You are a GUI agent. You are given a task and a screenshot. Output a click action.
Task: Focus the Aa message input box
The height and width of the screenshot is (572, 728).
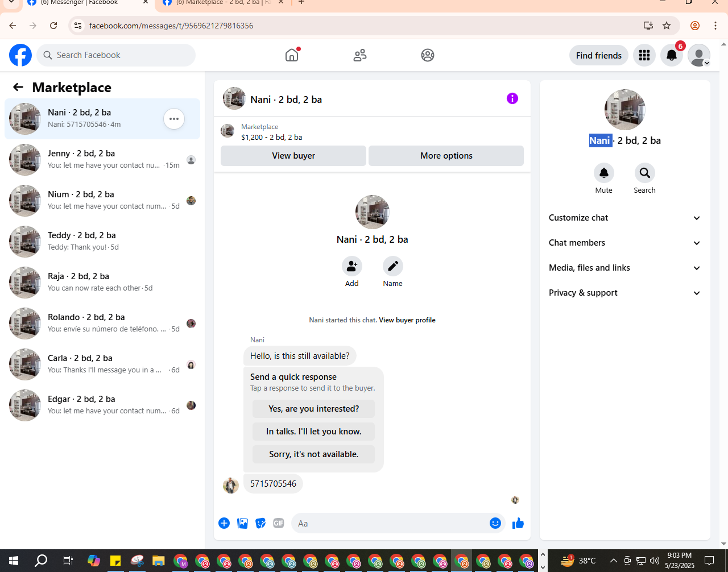click(x=392, y=523)
